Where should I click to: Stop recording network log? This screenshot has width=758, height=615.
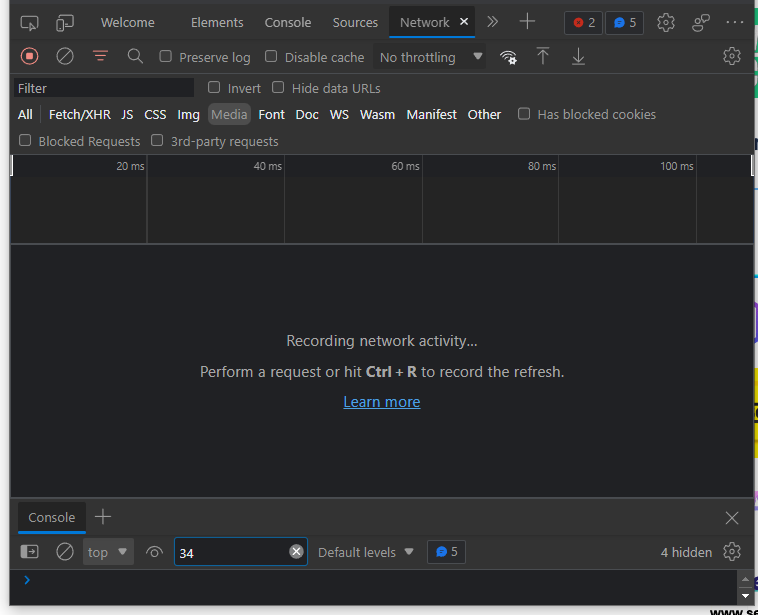[29, 57]
